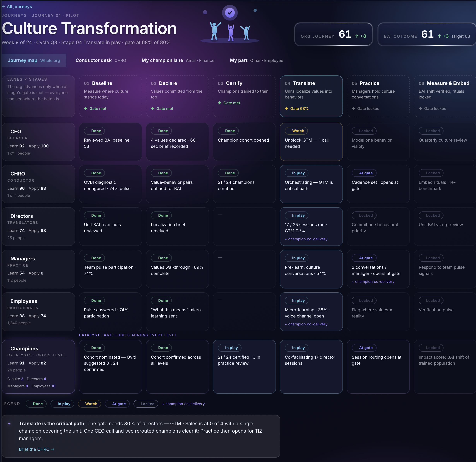Open the 'Champion cohort opened' card

pos(244,142)
